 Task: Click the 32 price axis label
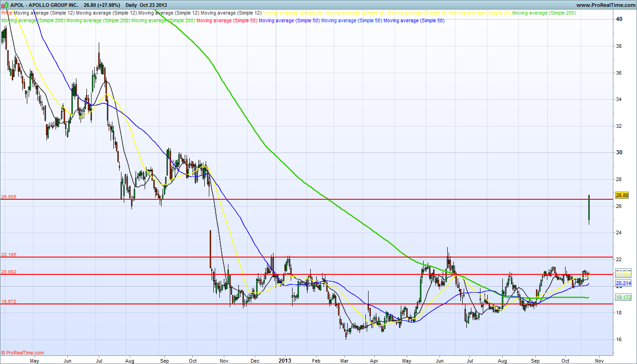point(619,126)
